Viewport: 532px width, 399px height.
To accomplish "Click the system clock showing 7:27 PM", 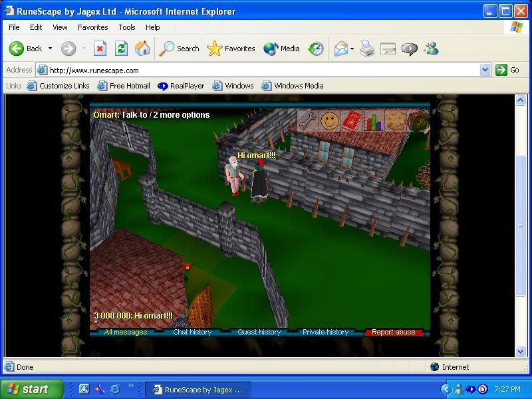I will [x=507, y=389].
